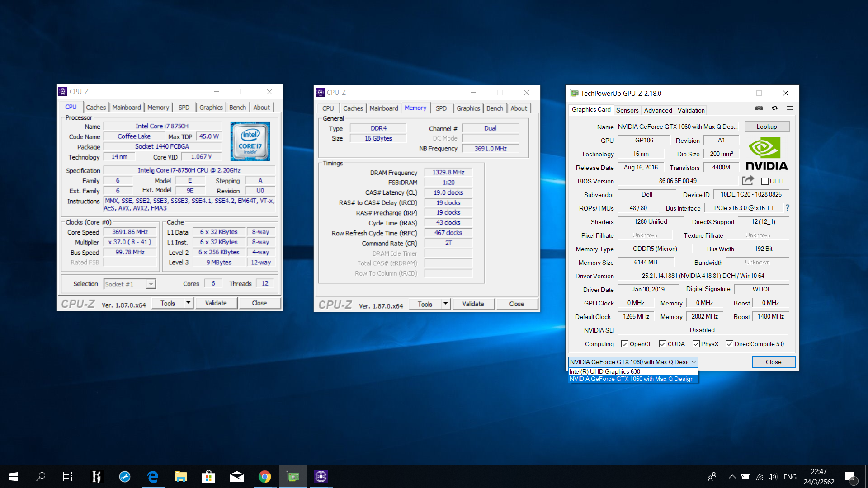Switch to CPU-Z taskbar icon
This screenshot has height=488, width=868.
tap(321, 476)
